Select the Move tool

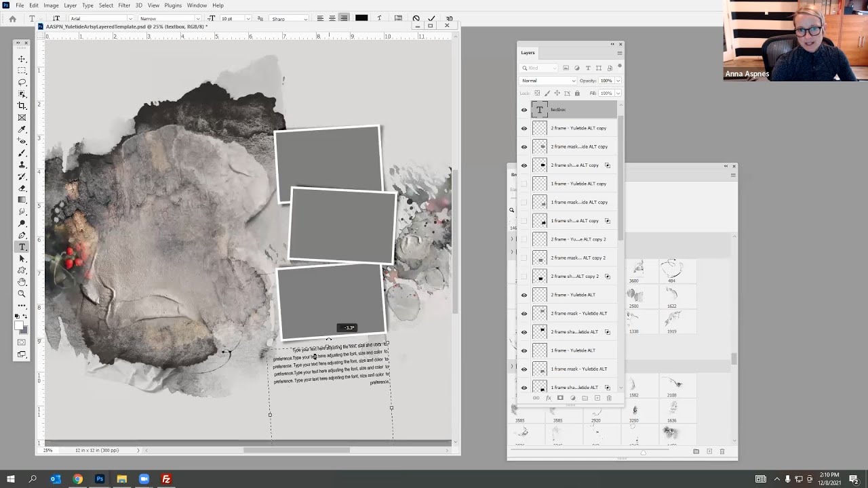click(22, 59)
